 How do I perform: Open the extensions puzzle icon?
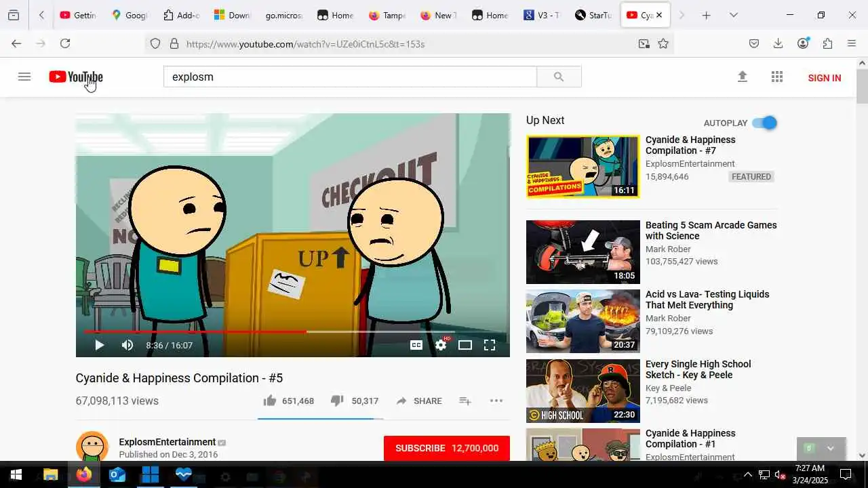pyautogui.click(x=827, y=43)
